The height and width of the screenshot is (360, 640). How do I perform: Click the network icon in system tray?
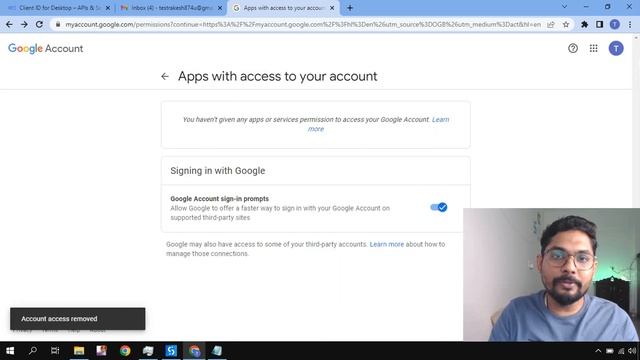(621, 351)
